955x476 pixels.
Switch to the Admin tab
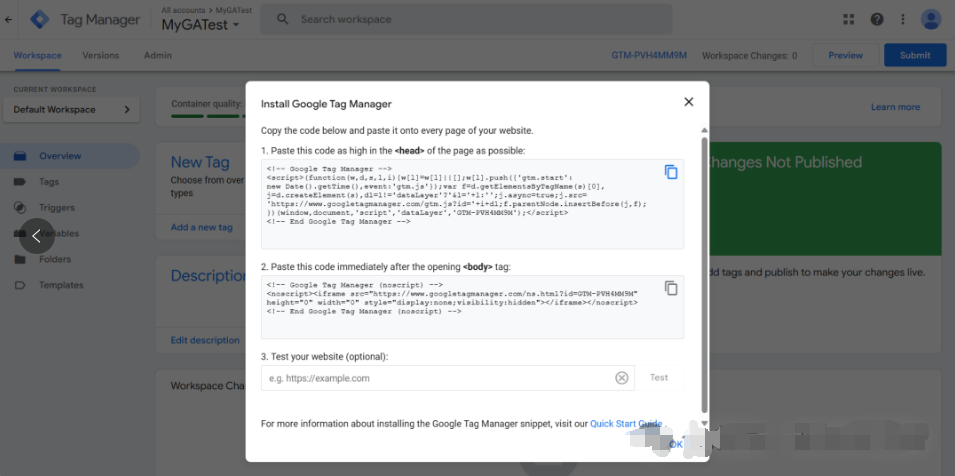158,55
